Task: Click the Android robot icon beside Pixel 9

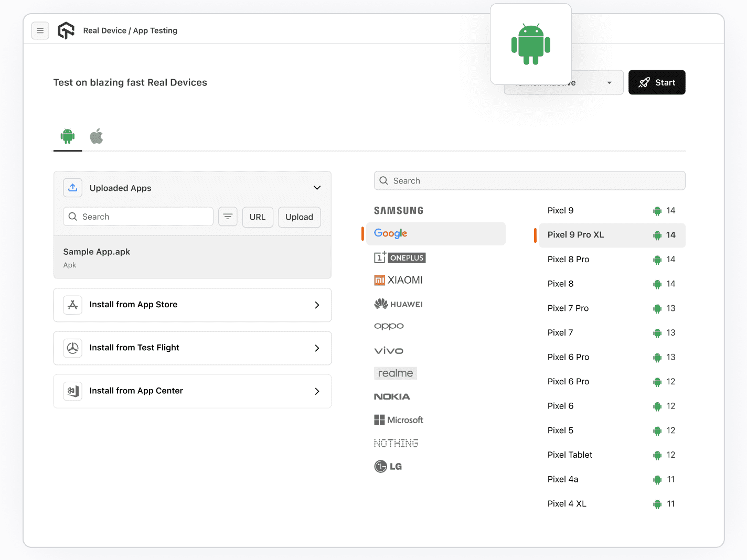Action: (x=657, y=211)
